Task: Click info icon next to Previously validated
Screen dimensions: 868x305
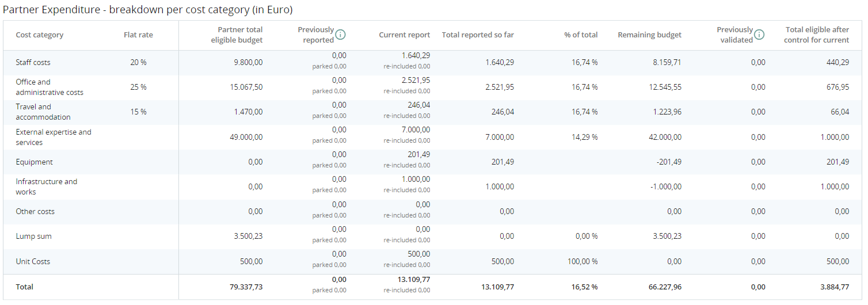Action: (759, 35)
